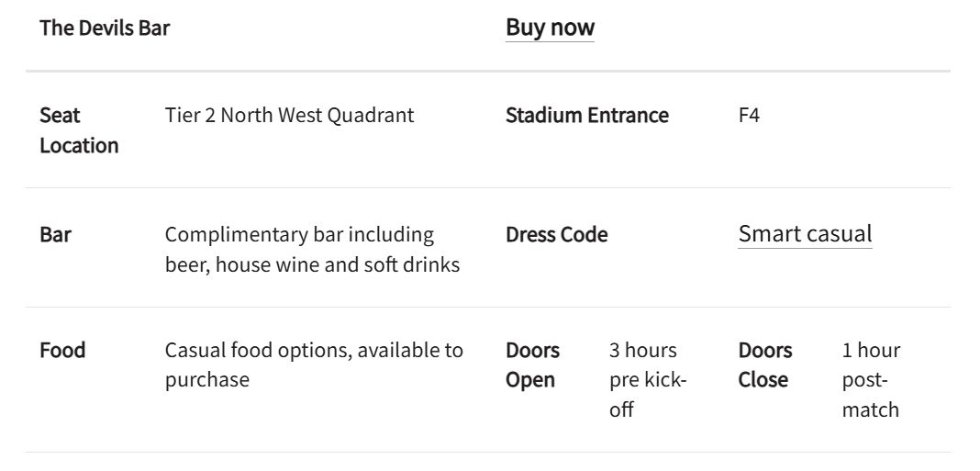The height and width of the screenshot is (471, 980).
Task: Click the divider line below the Bar row
Action: click(488, 307)
